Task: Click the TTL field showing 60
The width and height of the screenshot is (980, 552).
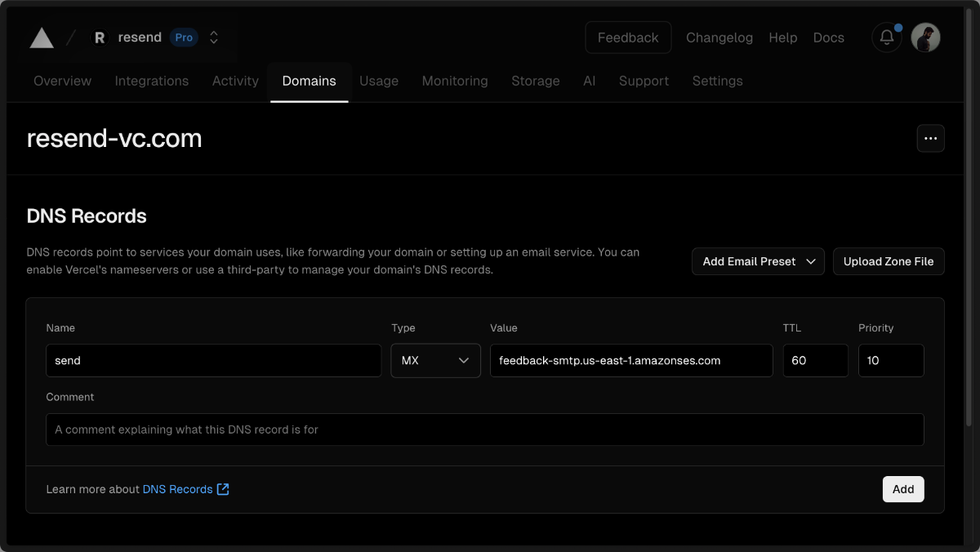Action: pyautogui.click(x=816, y=360)
